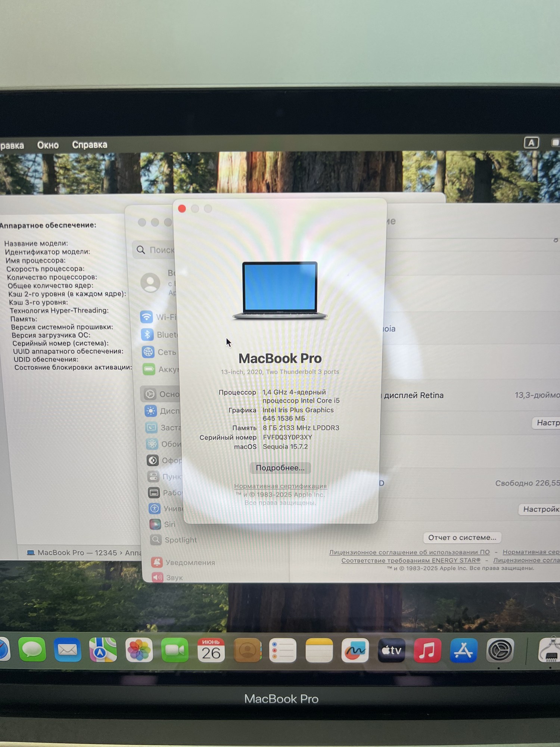The image size is (560, 747).
Task: Select General (Основные) in sidebar
Action: tap(161, 394)
